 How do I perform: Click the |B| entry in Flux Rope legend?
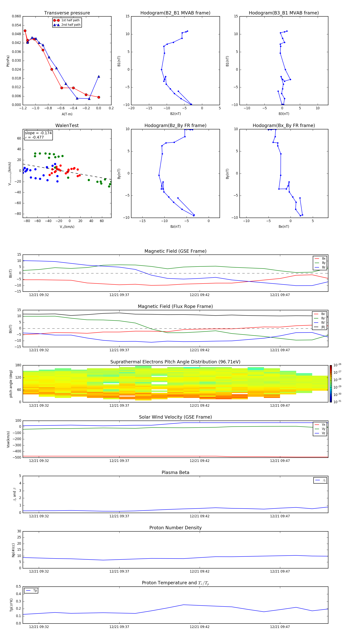click(323, 327)
